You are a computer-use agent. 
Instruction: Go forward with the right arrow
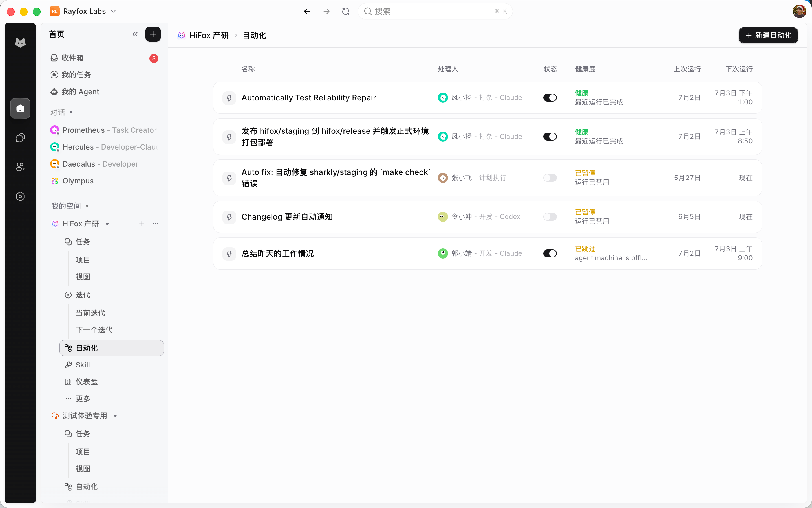(326, 11)
